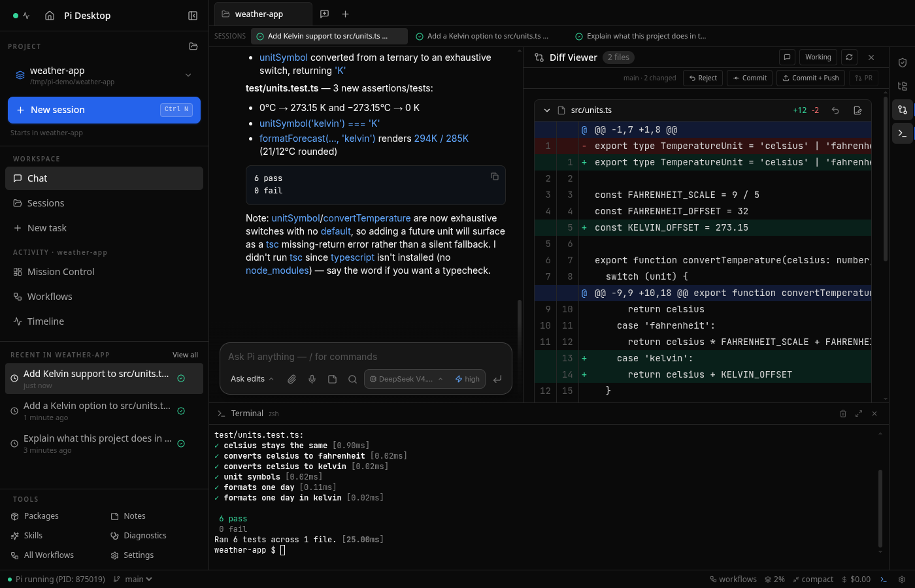Toggle terminal icon in right rail

(x=903, y=133)
